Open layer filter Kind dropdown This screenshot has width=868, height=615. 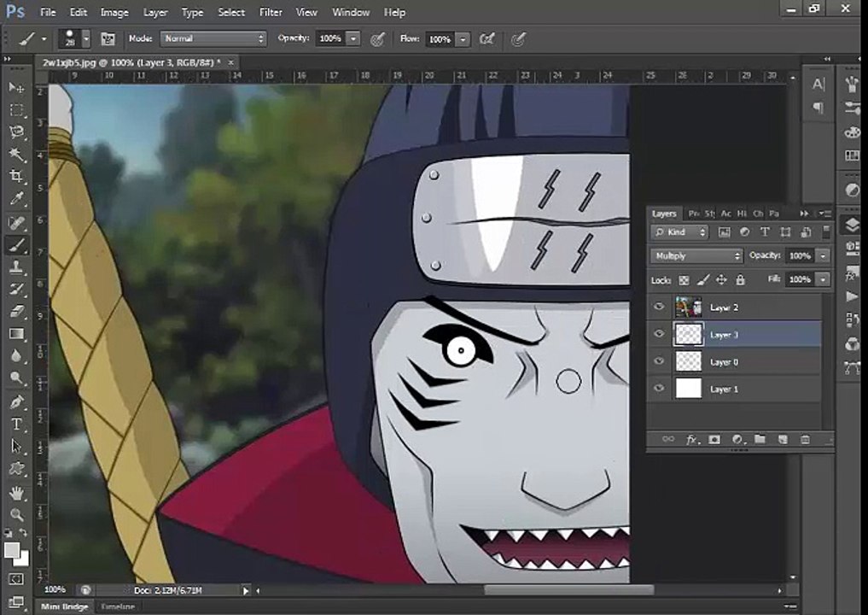tap(679, 232)
